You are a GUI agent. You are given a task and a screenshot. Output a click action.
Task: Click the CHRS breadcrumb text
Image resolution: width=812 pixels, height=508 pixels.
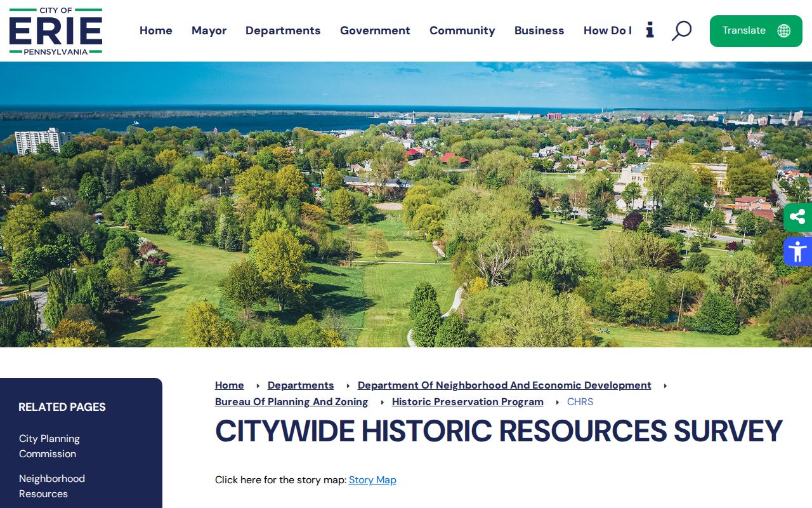pyautogui.click(x=580, y=402)
